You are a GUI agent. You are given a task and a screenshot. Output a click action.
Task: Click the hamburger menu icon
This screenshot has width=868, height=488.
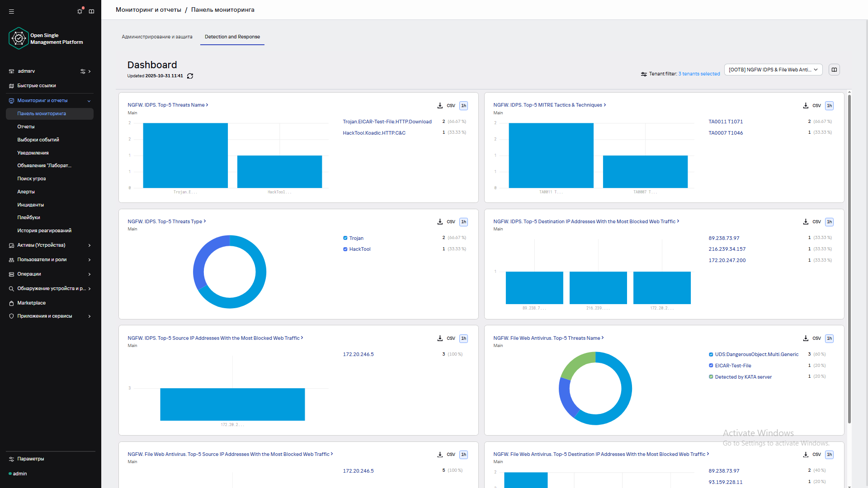(12, 11)
